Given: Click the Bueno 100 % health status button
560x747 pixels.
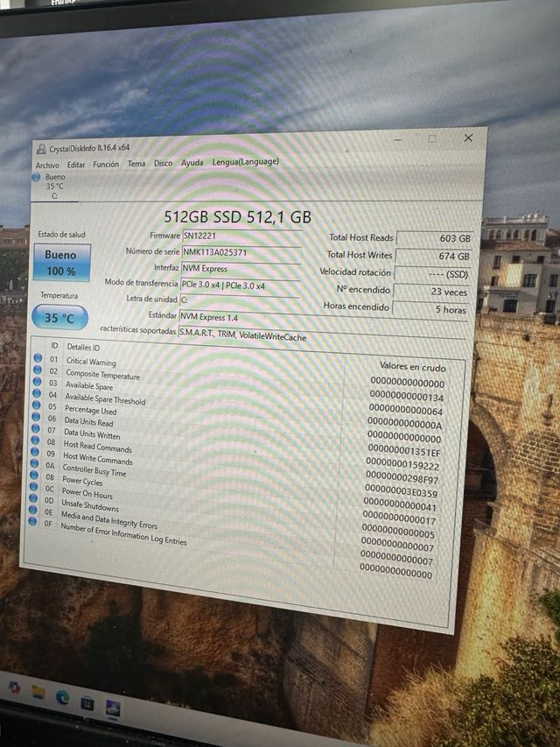Looking at the screenshot, I should click(x=60, y=263).
